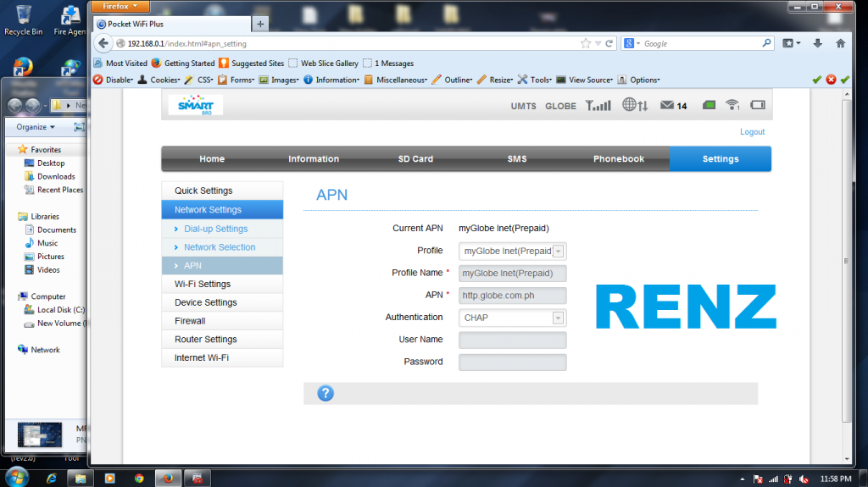This screenshot has width=868, height=487.
Task: Click the Logout link
Action: pyautogui.click(x=753, y=132)
